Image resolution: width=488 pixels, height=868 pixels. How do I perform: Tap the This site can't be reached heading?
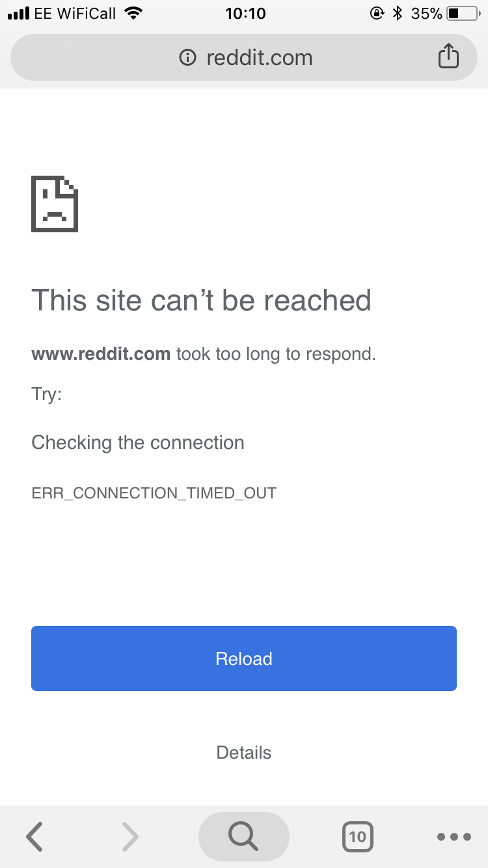(201, 300)
